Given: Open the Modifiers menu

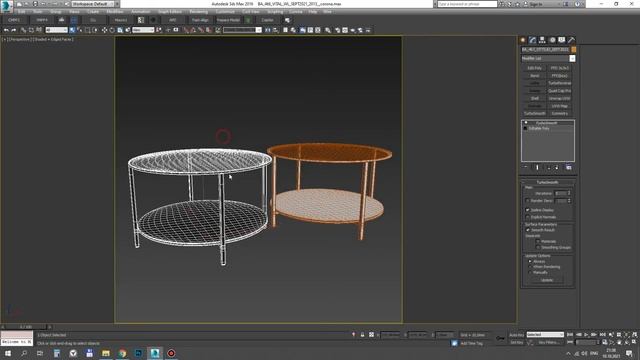Looking at the screenshot, I should [115, 12].
